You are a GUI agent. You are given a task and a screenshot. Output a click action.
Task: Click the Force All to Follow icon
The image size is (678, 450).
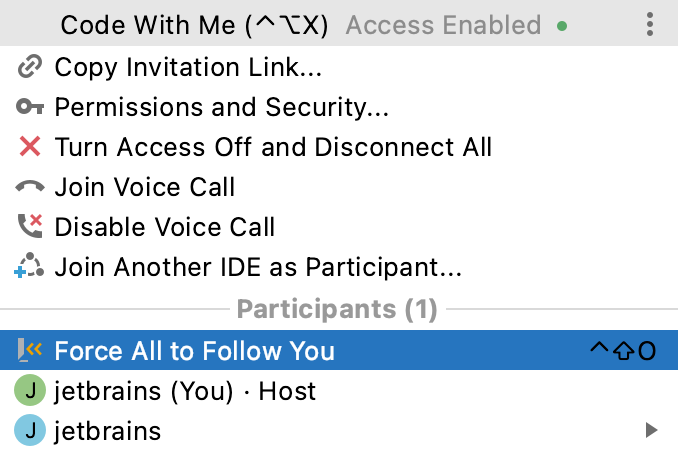(30, 350)
